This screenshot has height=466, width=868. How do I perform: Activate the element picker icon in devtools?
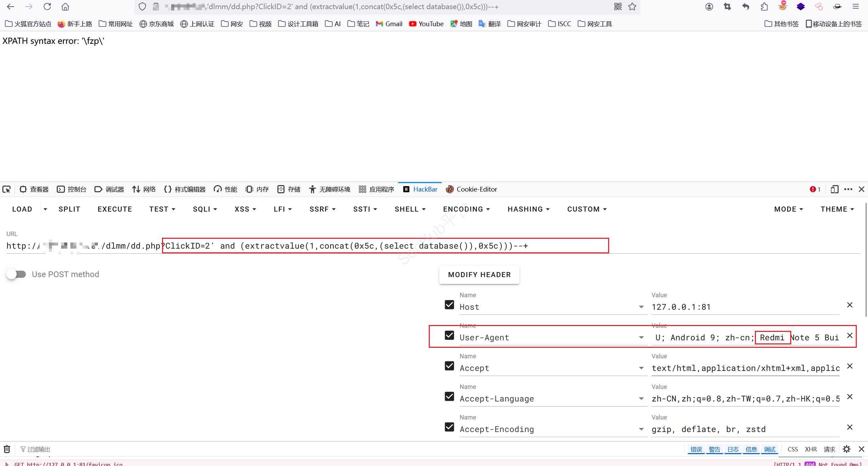(x=6, y=189)
